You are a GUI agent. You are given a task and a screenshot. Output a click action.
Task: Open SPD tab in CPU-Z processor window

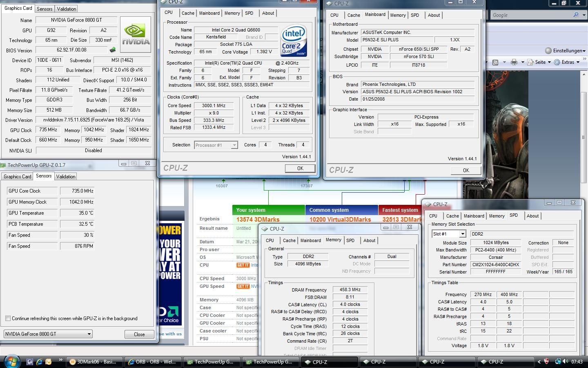pos(249,13)
